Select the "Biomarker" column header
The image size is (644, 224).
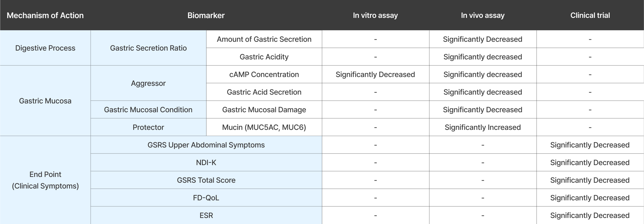coord(206,15)
